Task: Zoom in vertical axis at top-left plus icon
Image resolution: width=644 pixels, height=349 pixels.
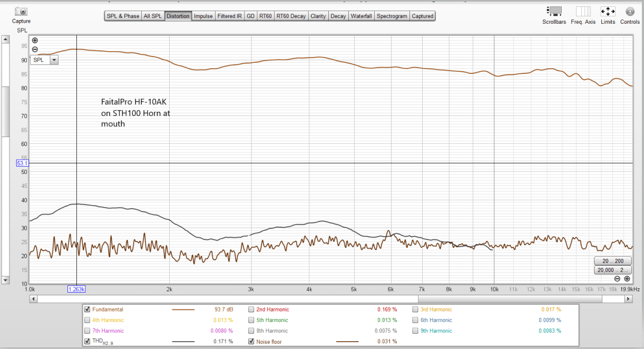Action: click(35, 41)
